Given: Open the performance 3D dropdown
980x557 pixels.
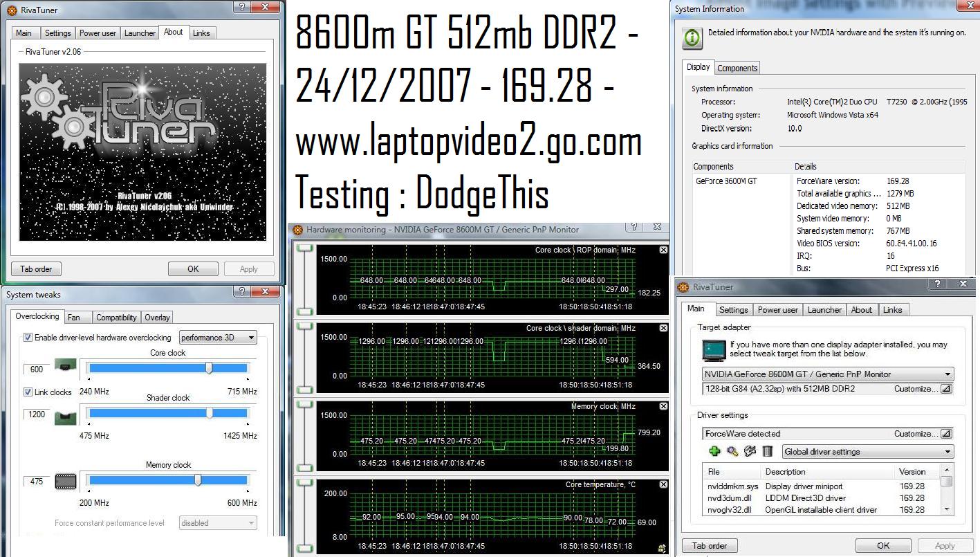Looking at the screenshot, I should (218, 338).
